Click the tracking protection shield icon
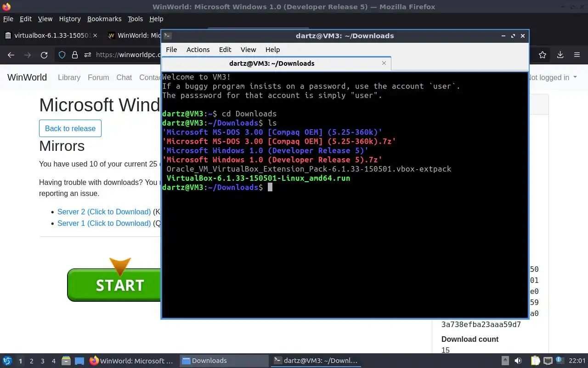Image resolution: width=588 pixels, height=368 pixels. (x=62, y=55)
